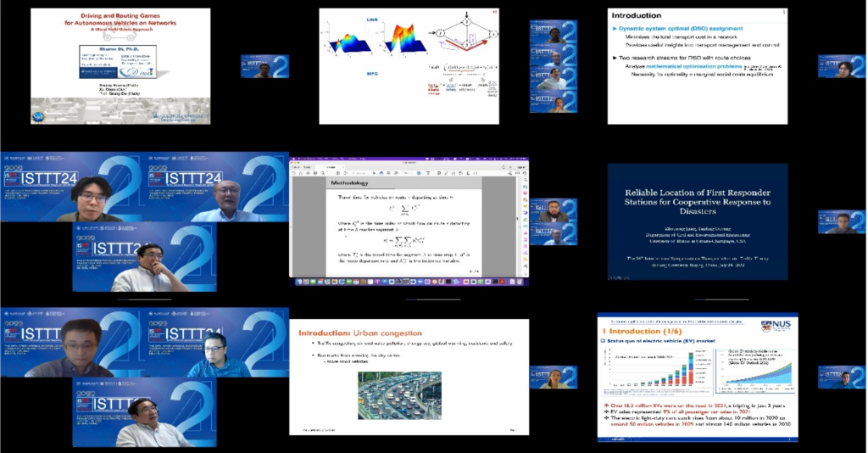Select the Methodology slide heading in PDF viewer

tap(349, 182)
